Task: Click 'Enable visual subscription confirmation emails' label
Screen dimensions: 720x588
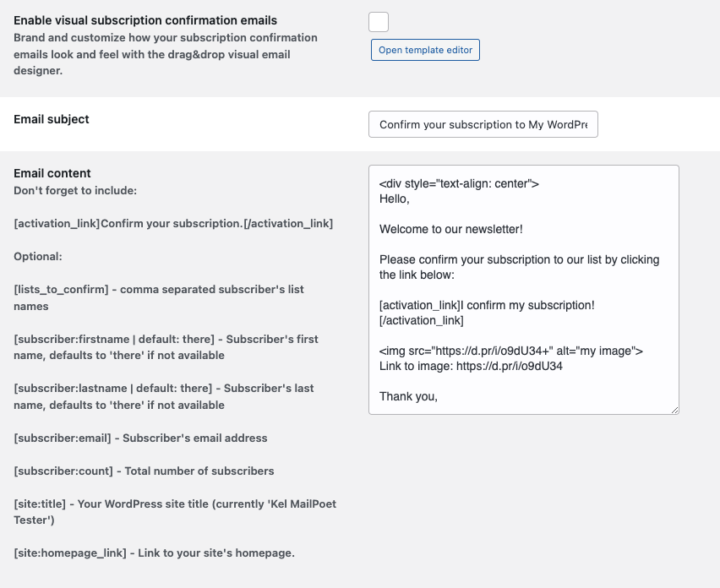Action: [145, 20]
